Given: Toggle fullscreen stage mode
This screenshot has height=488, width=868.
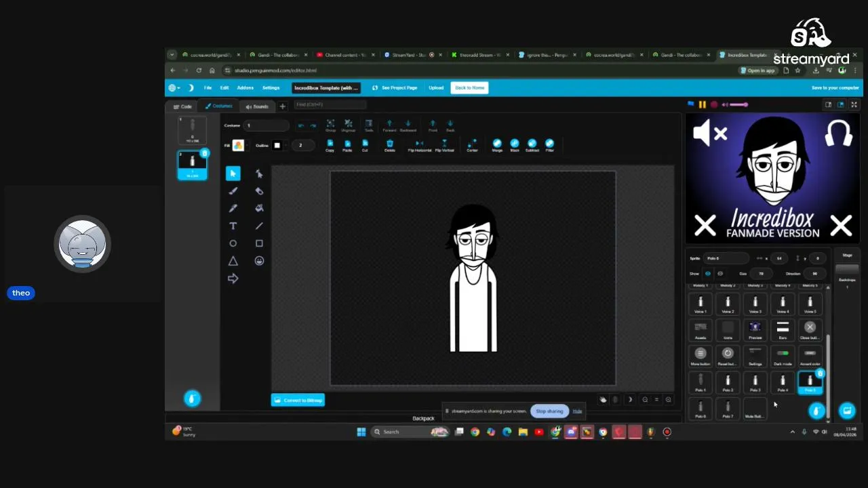Looking at the screenshot, I should tap(854, 104).
